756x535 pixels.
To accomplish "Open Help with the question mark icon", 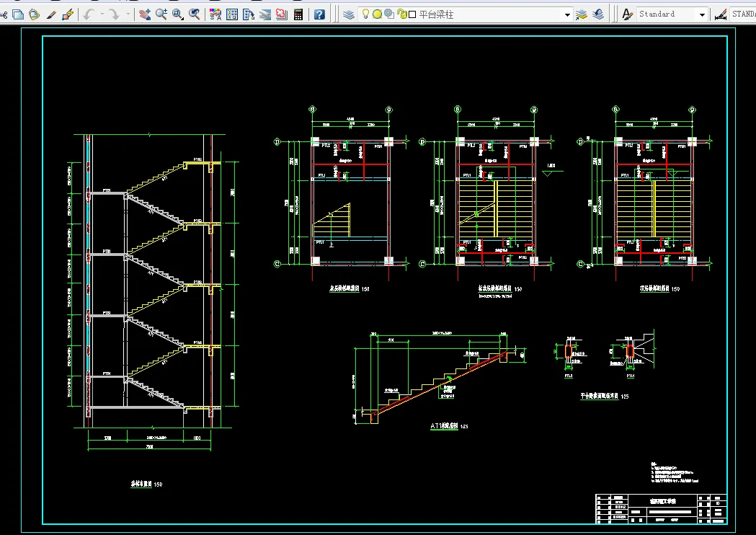I will click(319, 14).
